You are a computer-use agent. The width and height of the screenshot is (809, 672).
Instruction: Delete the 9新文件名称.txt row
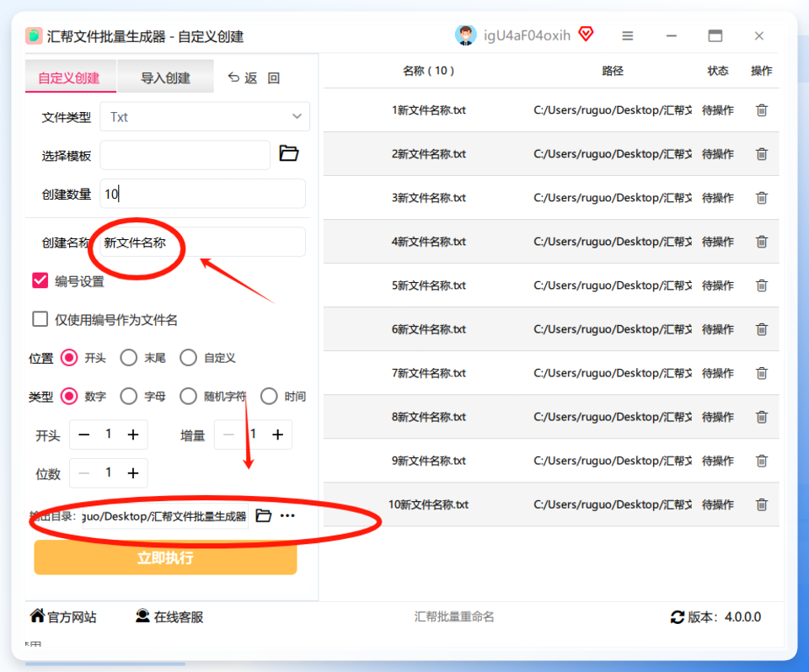coord(762,461)
